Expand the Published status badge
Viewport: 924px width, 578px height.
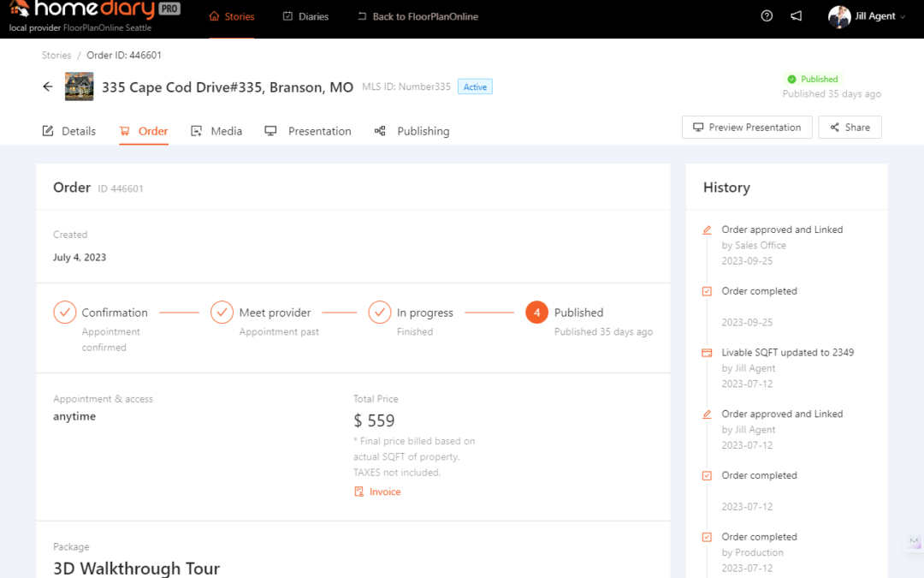pyautogui.click(x=812, y=78)
